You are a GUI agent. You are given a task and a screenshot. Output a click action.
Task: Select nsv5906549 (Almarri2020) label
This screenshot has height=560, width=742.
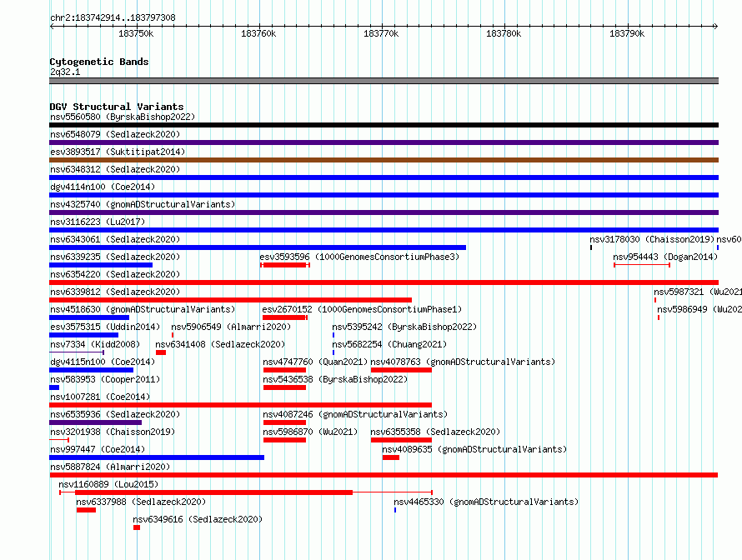click(x=231, y=327)
